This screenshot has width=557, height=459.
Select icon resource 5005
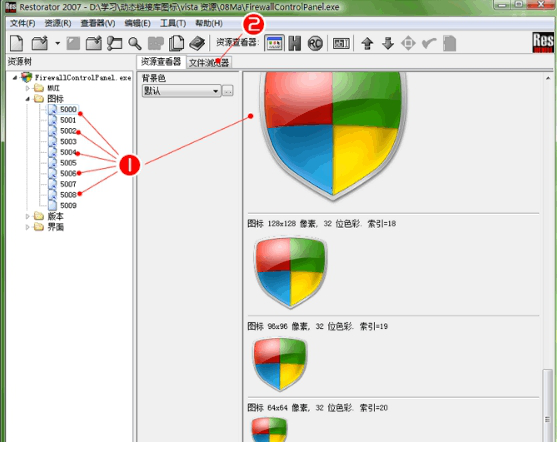click(x=68, y=163)
